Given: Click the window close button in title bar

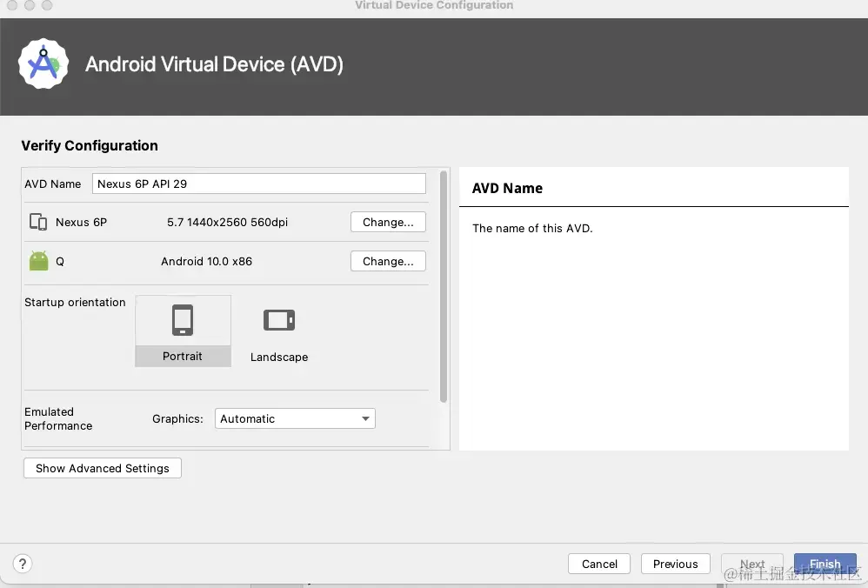Looking at the screenshot, I should [11, 5].
